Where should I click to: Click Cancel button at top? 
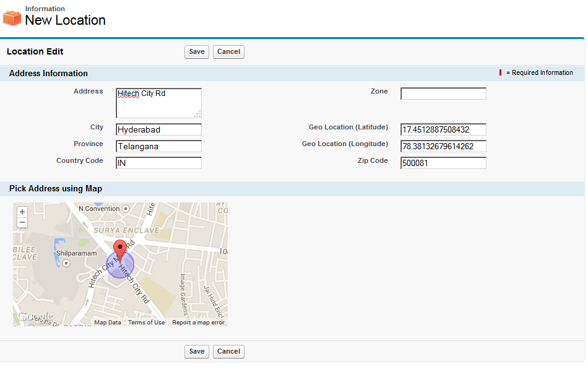(228, 52)
